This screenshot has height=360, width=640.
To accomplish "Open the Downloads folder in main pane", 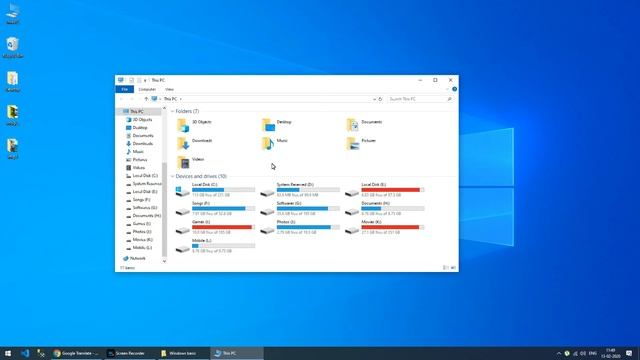I will click(x=195, y=144).
